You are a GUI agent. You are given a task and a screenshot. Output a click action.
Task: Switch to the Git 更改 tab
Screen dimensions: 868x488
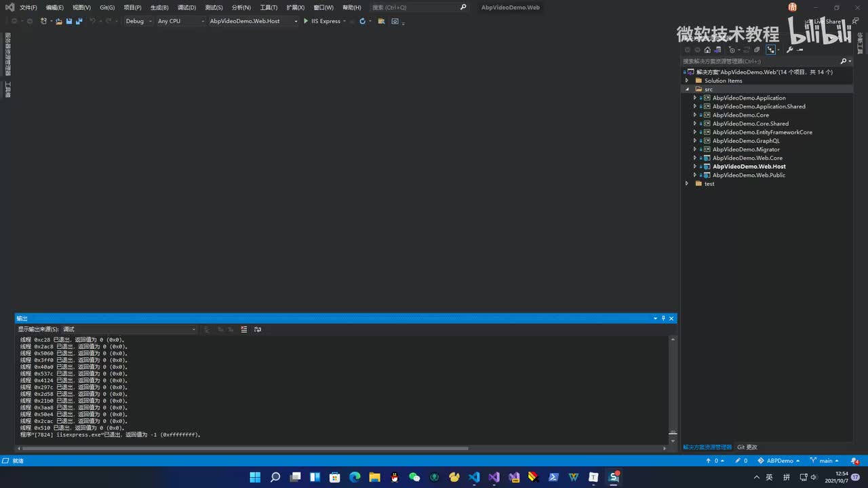[747, 447]
